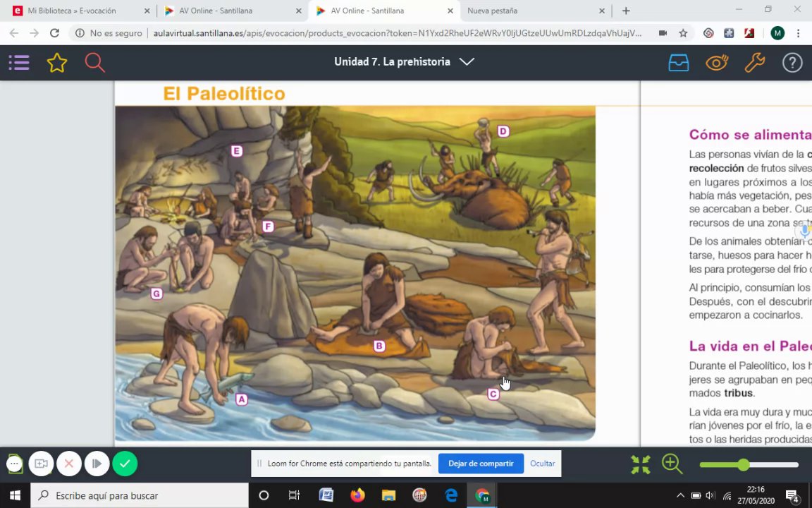Open the orange wrench tools icon
The width and height of the screenshot is (812, 508).
coord(754,63)
